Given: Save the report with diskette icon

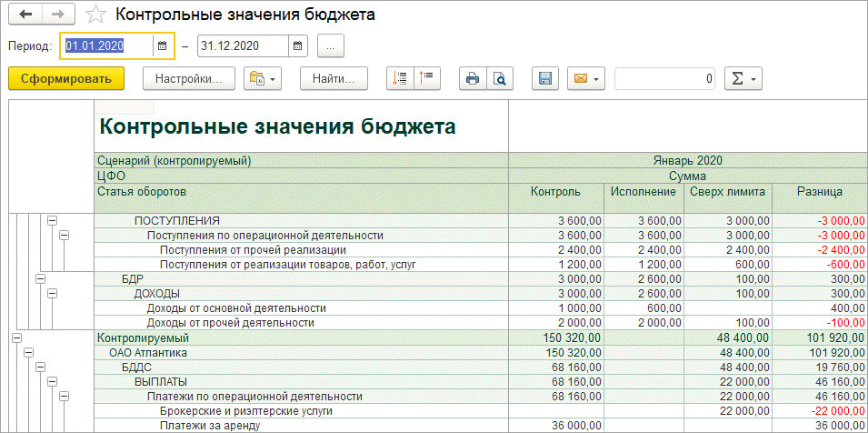Looking at the screenshot, I should (545, 79).
